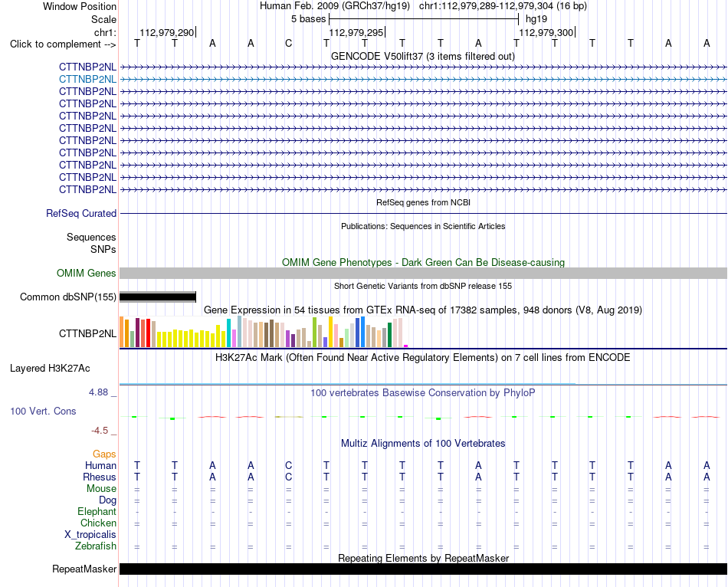The height and width of the screenshot is (587, 728).
Task: Click the RepeatMasker track label
Action: pyautogui.click(x=84, y=569)
